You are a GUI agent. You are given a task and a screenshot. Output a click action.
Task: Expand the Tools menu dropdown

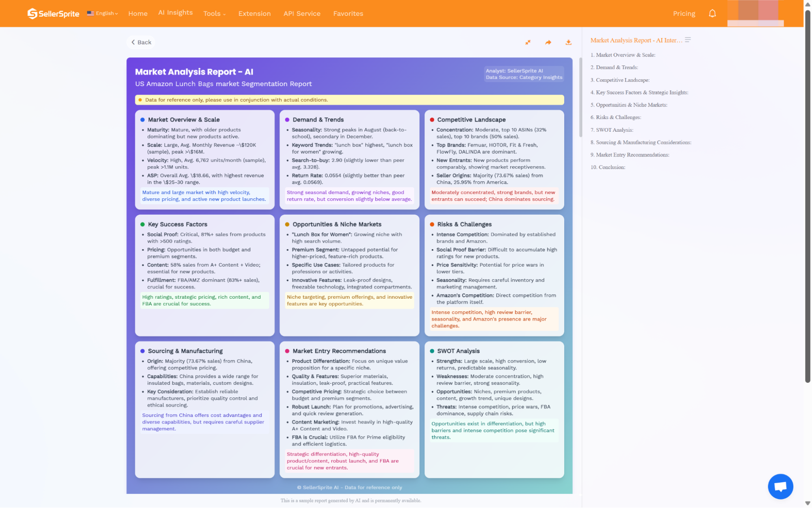pos(214,14)
